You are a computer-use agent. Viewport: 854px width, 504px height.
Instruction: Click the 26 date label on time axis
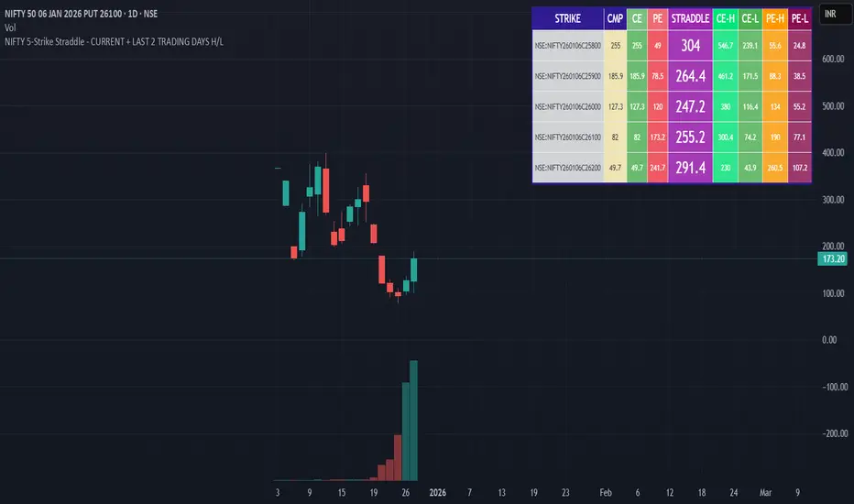(x=405, y=493)
